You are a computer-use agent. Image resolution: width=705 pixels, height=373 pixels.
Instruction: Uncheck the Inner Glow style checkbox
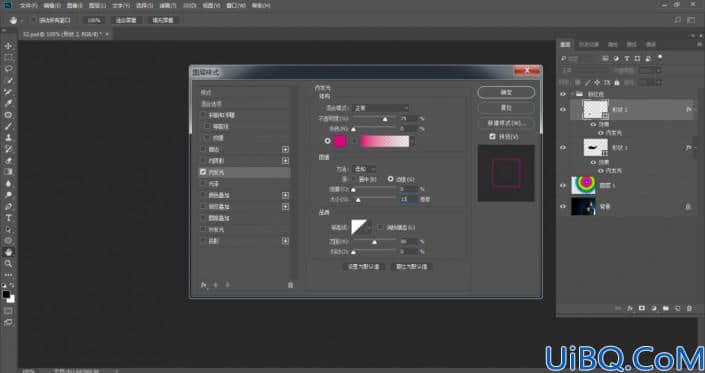(203, 172)
